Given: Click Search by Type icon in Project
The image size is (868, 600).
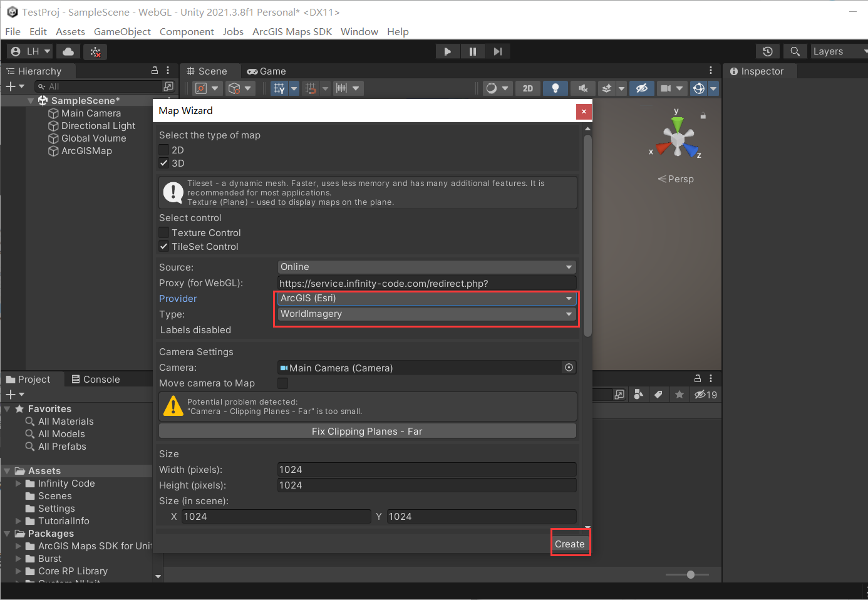Looking at the screenshot, I should [x=639, y=395].
